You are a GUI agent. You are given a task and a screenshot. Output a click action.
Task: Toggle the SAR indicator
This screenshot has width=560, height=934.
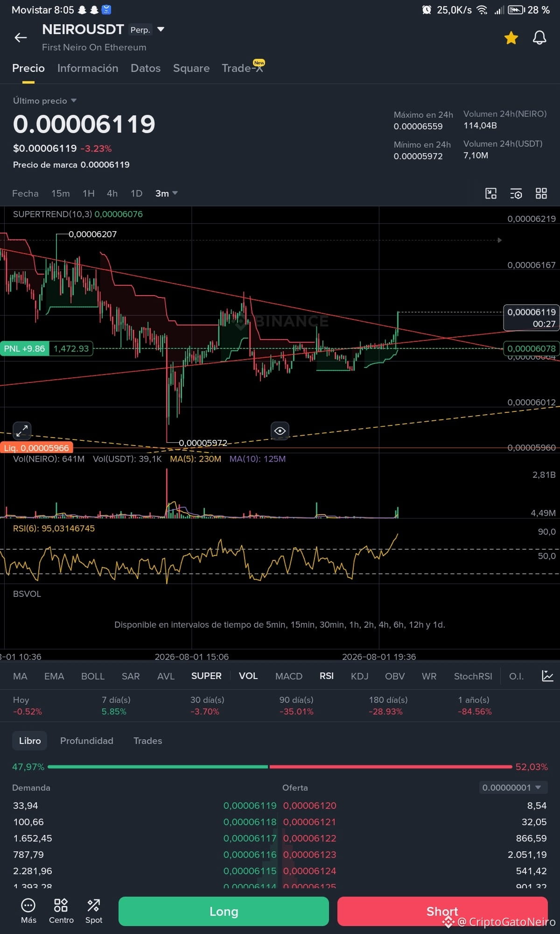click(131, 676)
